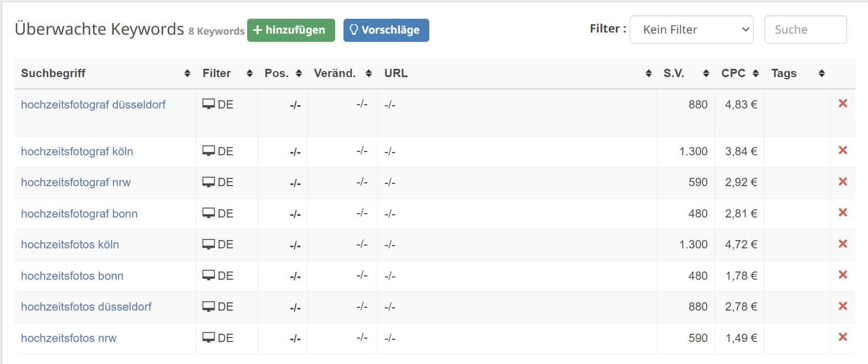The width and height of the screenshot is (868, 364).
Task: Click the desktop monitor icon for hochzeitsfotograf bonn
Action: click(209, 213)
